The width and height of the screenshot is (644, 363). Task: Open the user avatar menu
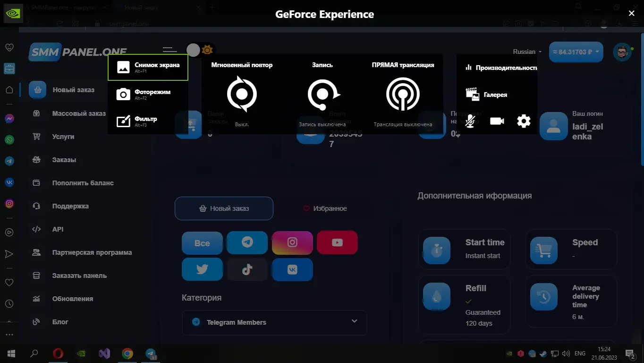coord(622,52)
